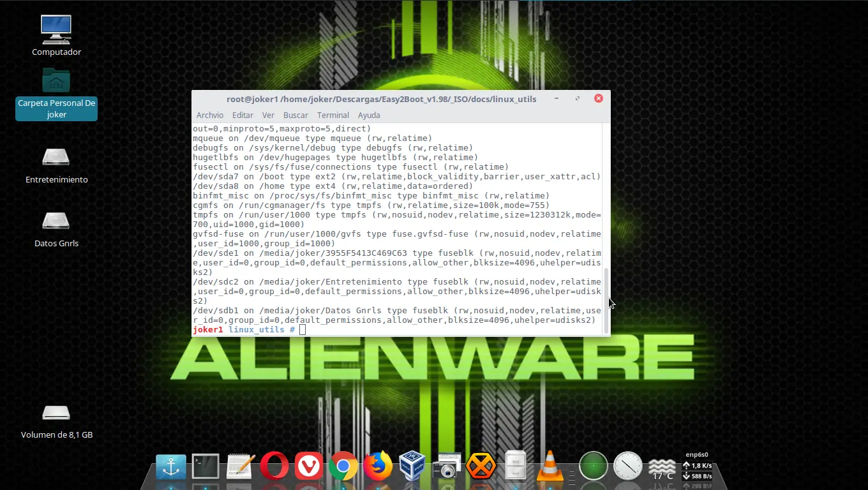Image resolution: width=868 pixels, height=490 pixels.
Task: Launch the terminal from the dock
Action: pos(206,467)
